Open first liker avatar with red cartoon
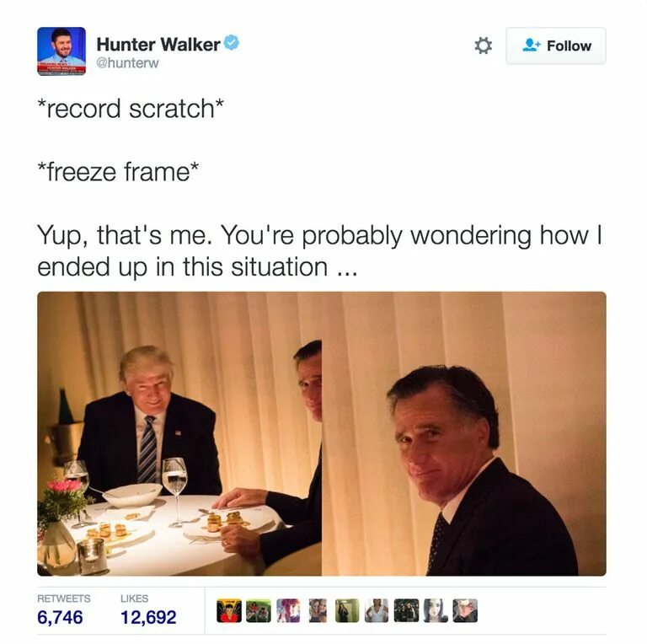Screen dimensions: 647x644 (229, 610)
